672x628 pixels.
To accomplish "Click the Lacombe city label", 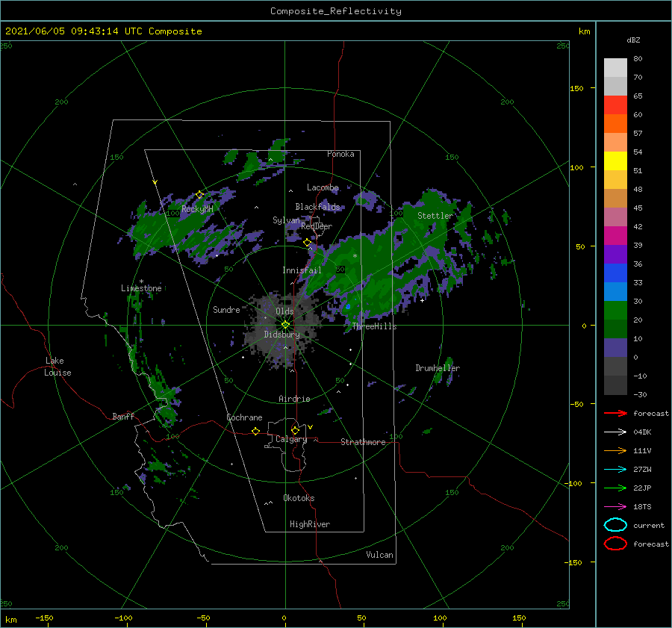I will (323, 187).
